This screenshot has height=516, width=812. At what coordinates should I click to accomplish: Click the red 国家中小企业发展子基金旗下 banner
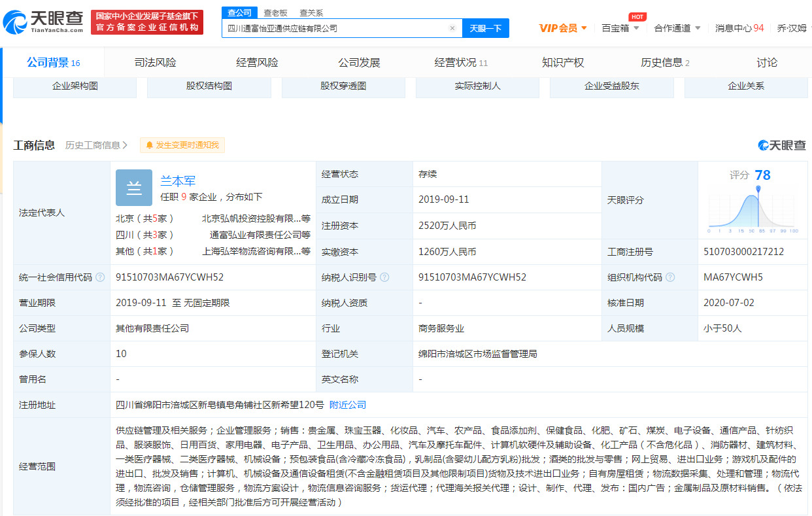click(x=147, y=22)
